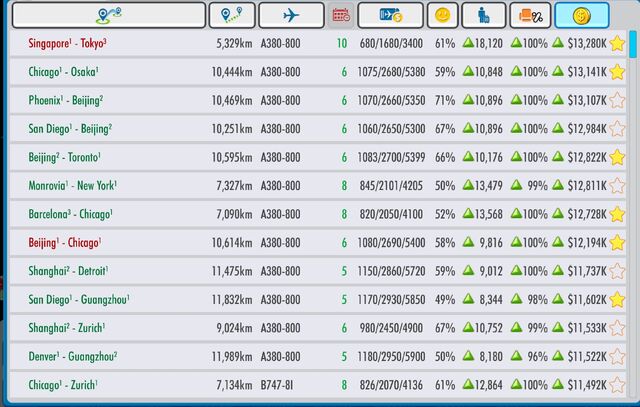Unfavorite the San Diego - Guangzhou route star

tap(617, 300)
